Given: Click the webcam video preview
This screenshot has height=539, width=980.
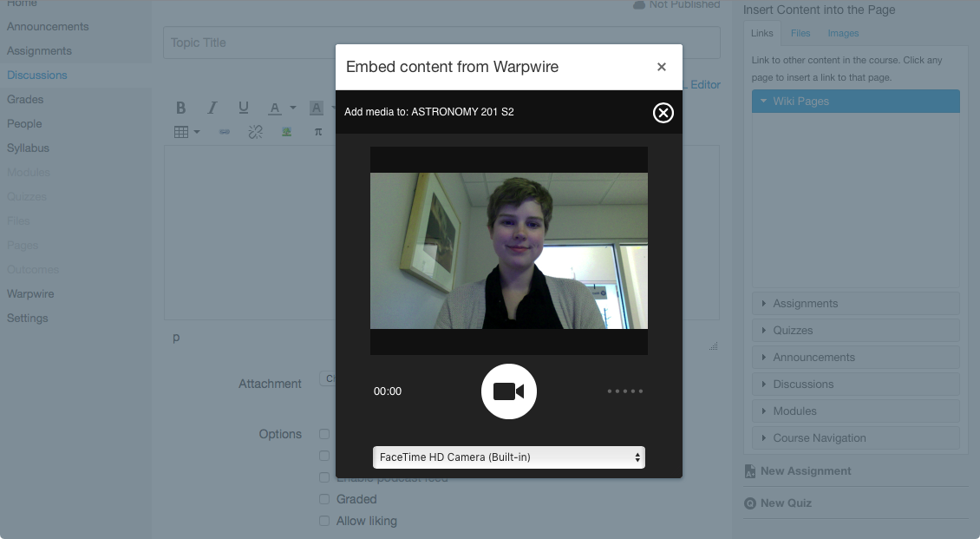Looking at the screenshot, I should 509,251.
